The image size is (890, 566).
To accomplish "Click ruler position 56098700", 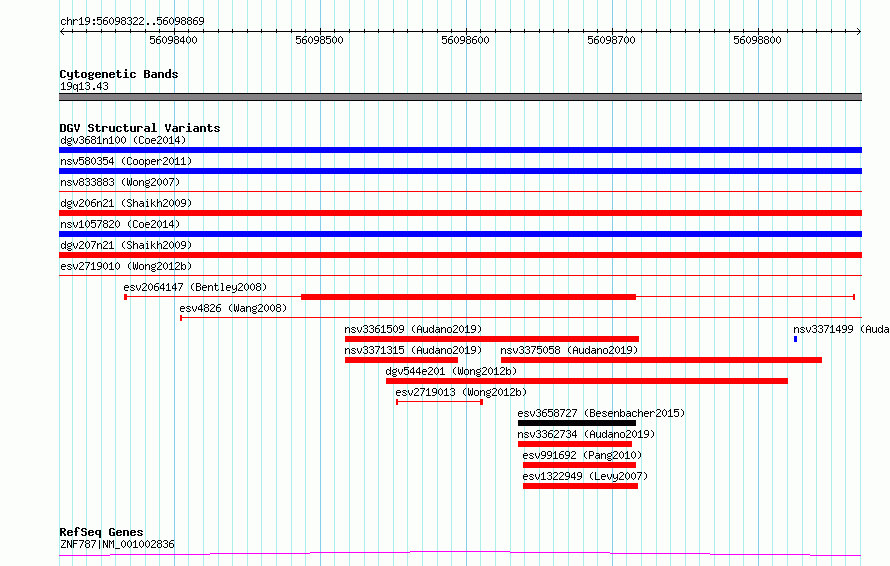I will (611, 40).
